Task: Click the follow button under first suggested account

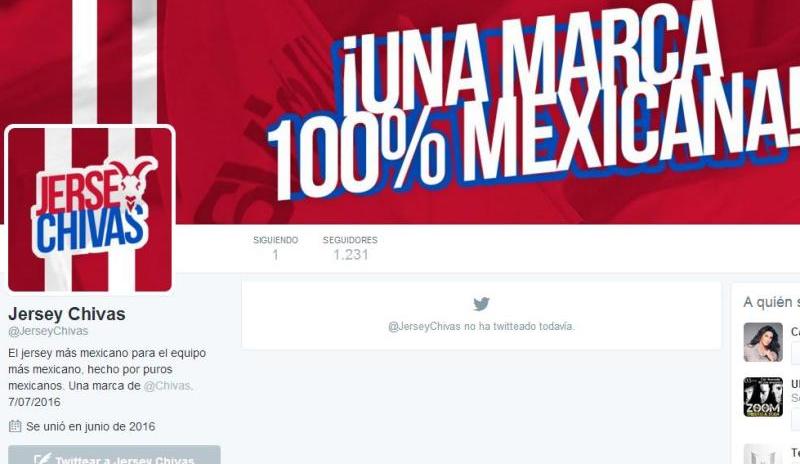Action: pyautogui.click(x=795, y=353)
